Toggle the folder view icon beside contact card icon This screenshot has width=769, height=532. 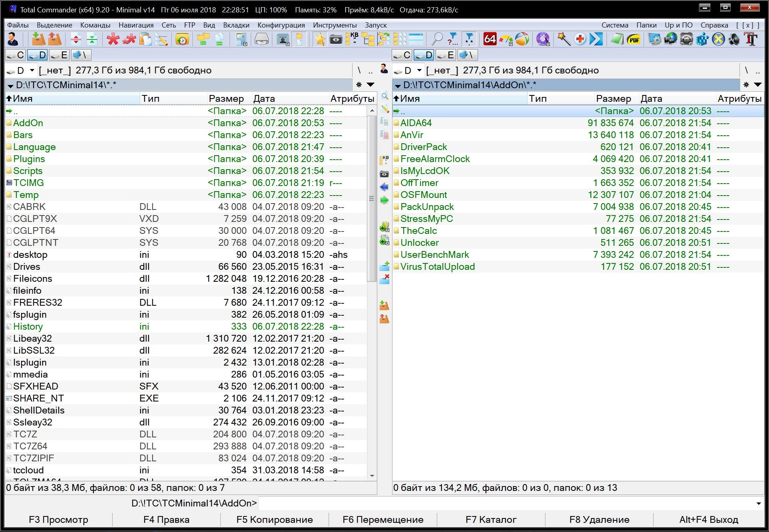(x=299, y=39)
